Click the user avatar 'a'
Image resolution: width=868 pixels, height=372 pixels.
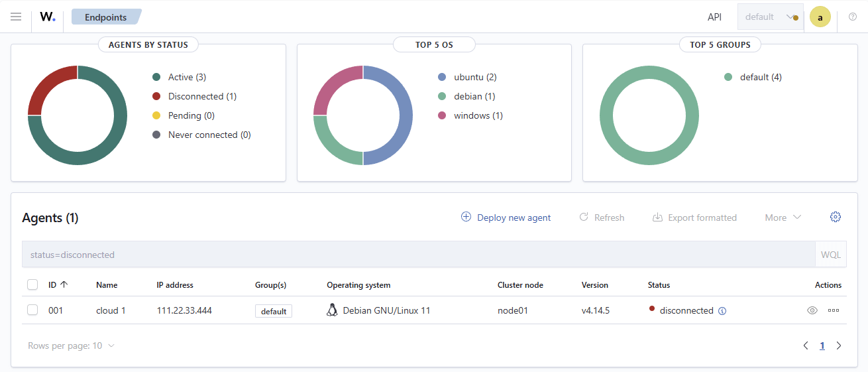pos(820,17)
